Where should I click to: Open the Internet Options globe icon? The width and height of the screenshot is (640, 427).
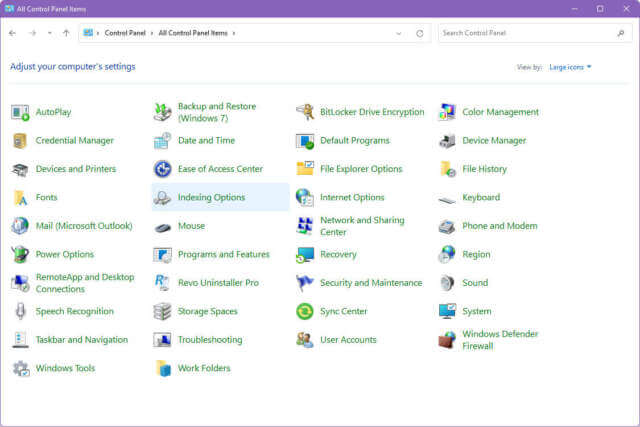(x=305, y=198)
